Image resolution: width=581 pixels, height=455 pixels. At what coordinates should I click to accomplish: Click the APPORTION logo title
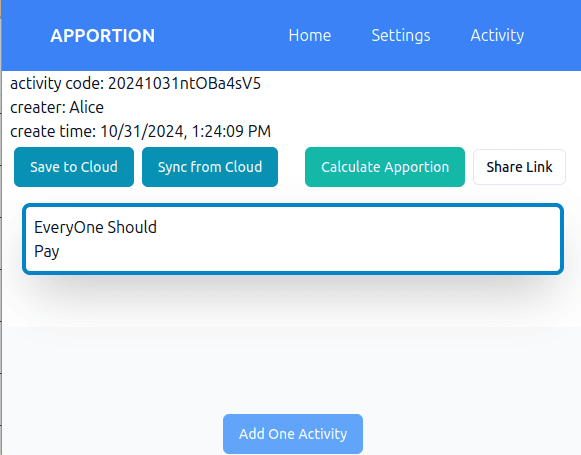tap(103, 36)
